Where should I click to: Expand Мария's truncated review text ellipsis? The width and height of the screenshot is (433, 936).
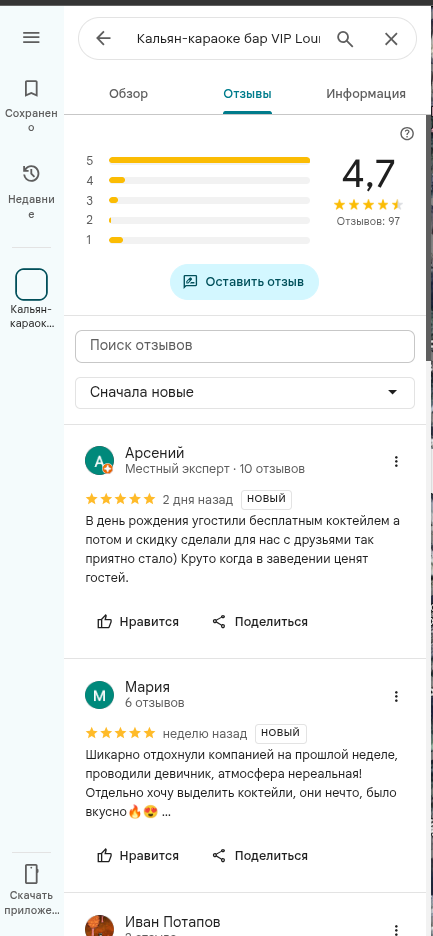pyautogui.click(x=167, y=812)
